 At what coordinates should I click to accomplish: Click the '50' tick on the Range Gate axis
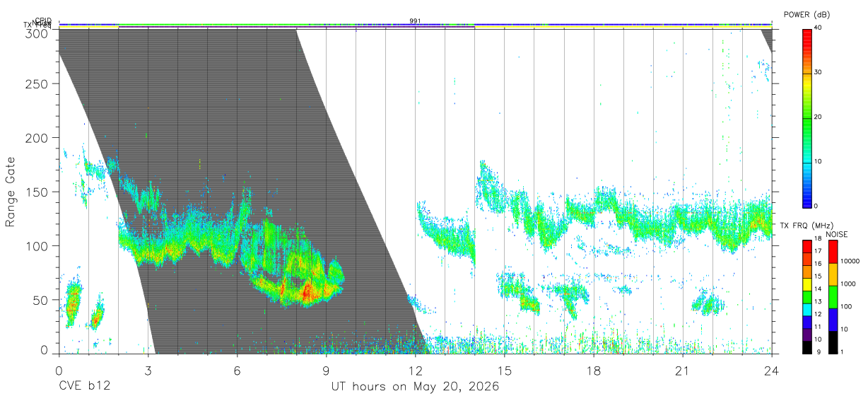click(x=40, y=300)
